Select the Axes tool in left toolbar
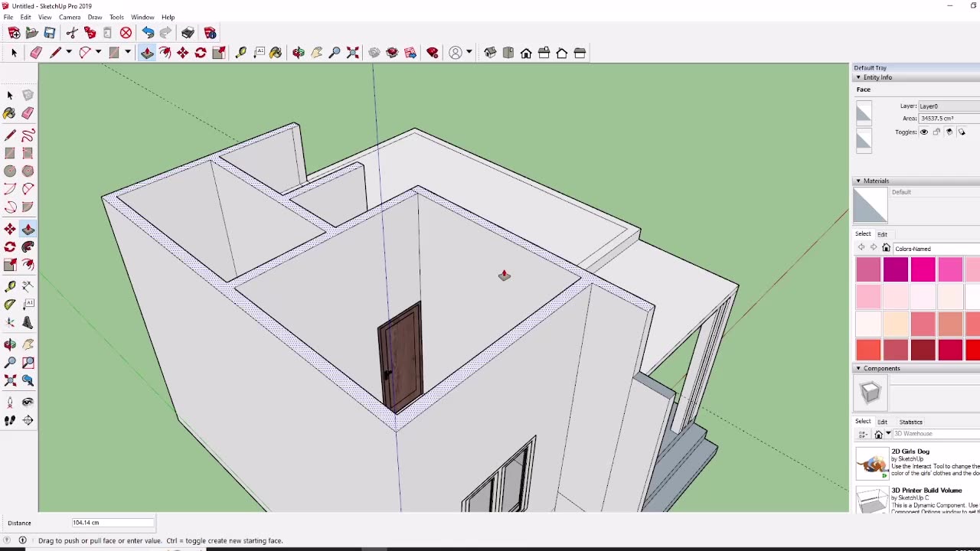Screen dimensions: 980x551 [x=10, y=321]
